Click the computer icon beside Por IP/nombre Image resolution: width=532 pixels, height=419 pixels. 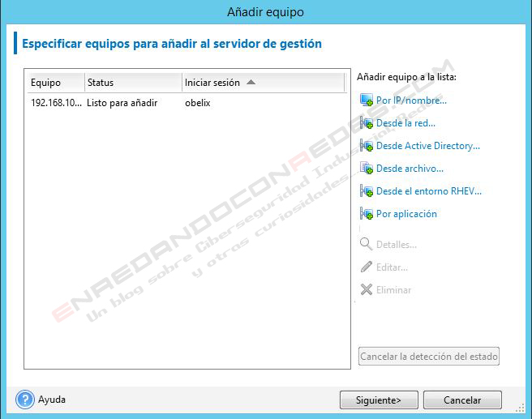click(x=366, y=100)
